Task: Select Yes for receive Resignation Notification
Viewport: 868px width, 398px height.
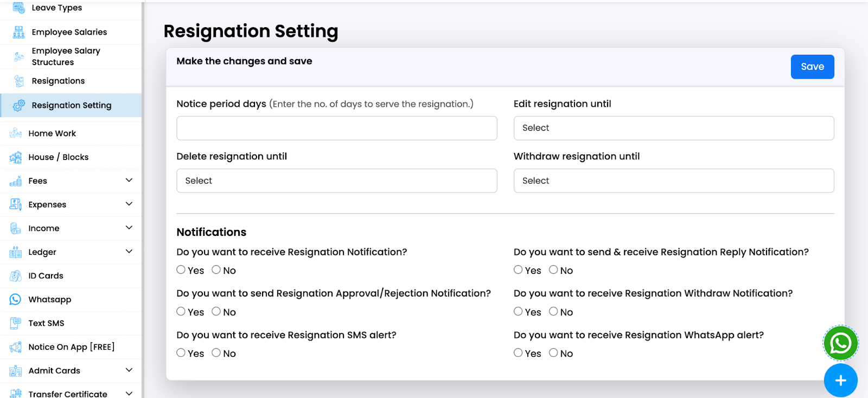Action: (181, 270)
